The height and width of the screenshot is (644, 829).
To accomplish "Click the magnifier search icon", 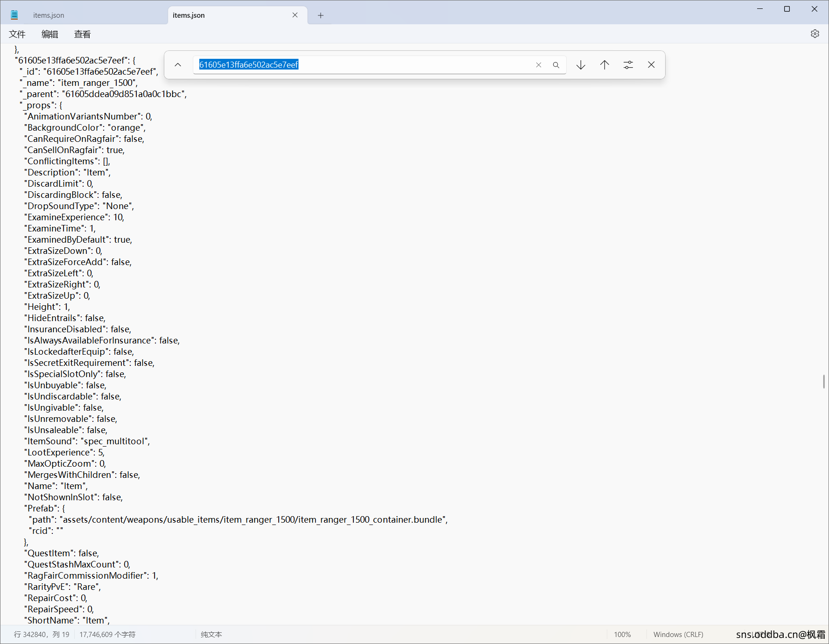I will [x=556, y=65].
